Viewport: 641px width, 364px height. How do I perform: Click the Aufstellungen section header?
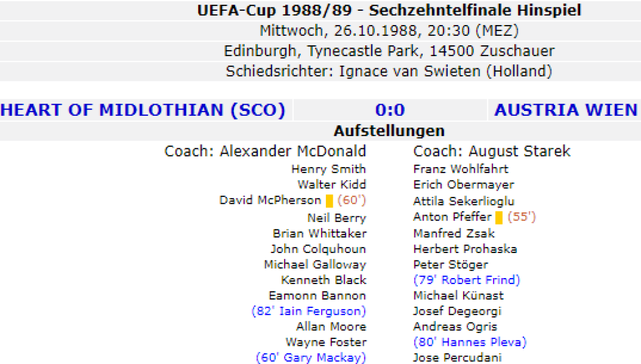[x=389, y=131]
